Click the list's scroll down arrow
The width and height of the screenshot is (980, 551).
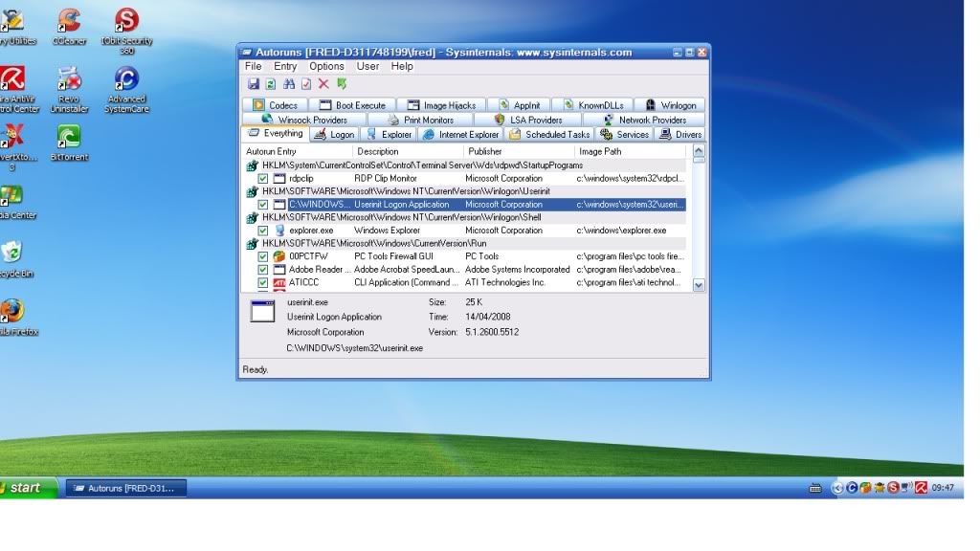click(698, 284)
